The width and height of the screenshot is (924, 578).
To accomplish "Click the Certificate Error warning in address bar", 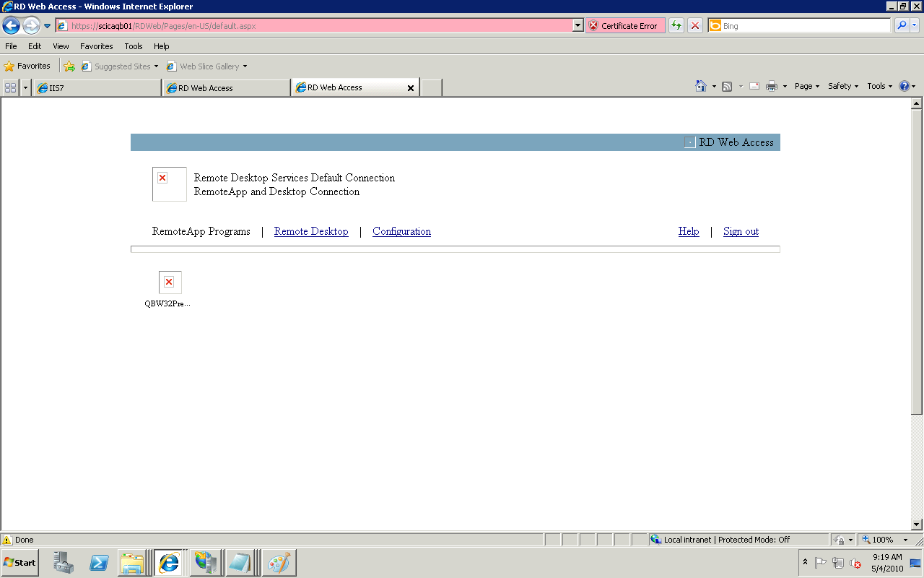I will point(624,25).
